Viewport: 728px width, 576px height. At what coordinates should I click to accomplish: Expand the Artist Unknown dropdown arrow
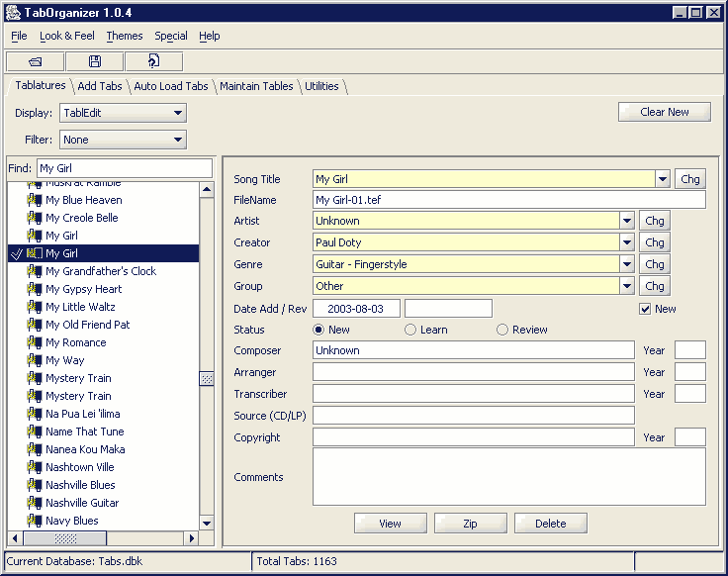(627, 221)
